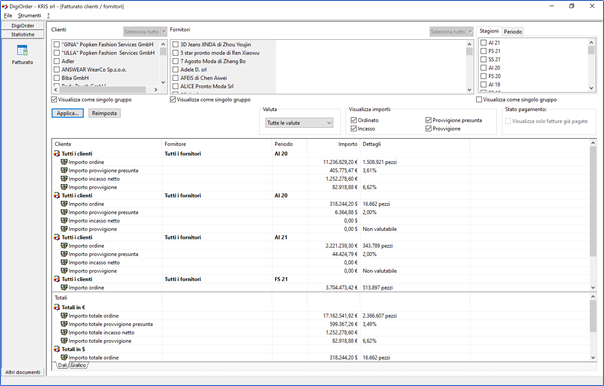Click icon beside 3.704.473,42 € Importo ordine
The height and width of the screenshot is (386, 604).
point(64,287)
